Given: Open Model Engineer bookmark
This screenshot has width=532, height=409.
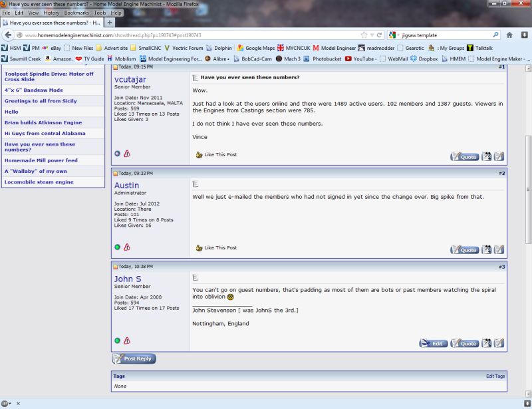Looking at the screenshot, I should pyautogui.click(x=334, y=48).
